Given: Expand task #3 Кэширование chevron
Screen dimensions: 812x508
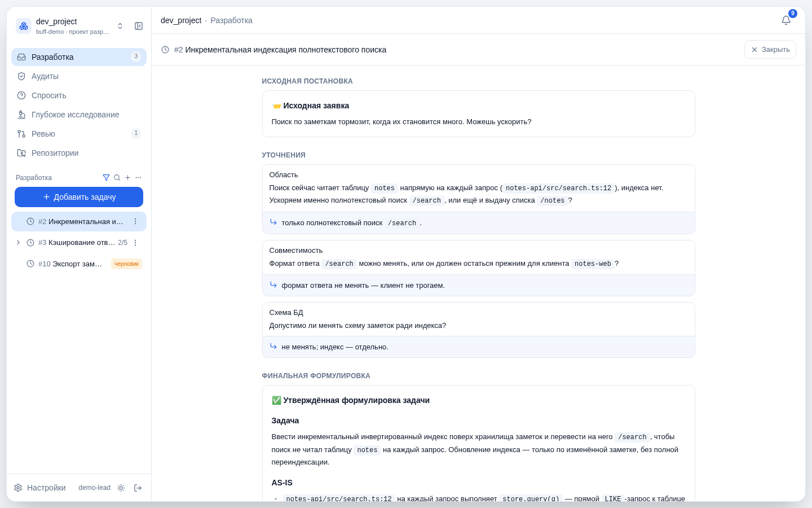Looking at the screenshot, I should click(x=18, y=243).
